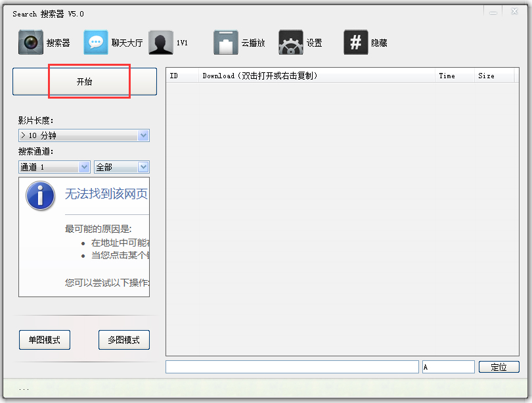Viewport: 532px width, 403px height.
Task: Expand the 影片长度 dropdown arrow
Action: pos(144,135)
